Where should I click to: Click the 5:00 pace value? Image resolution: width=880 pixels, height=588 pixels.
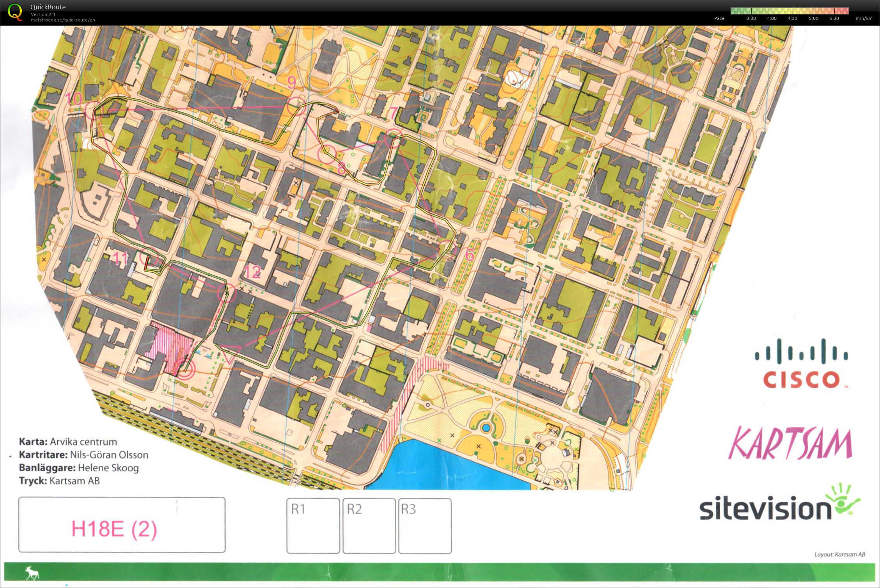813,18
